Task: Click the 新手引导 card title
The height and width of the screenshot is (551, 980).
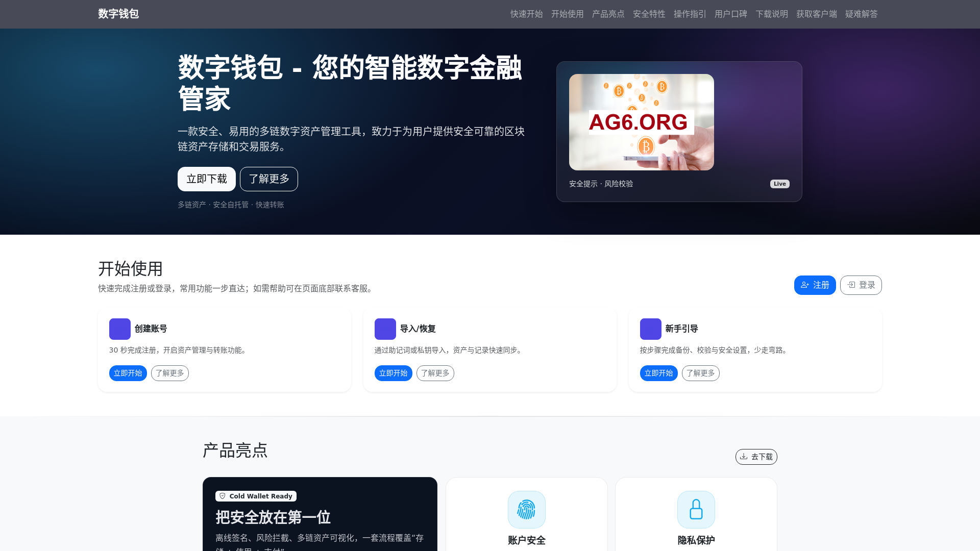Action: 681,329
